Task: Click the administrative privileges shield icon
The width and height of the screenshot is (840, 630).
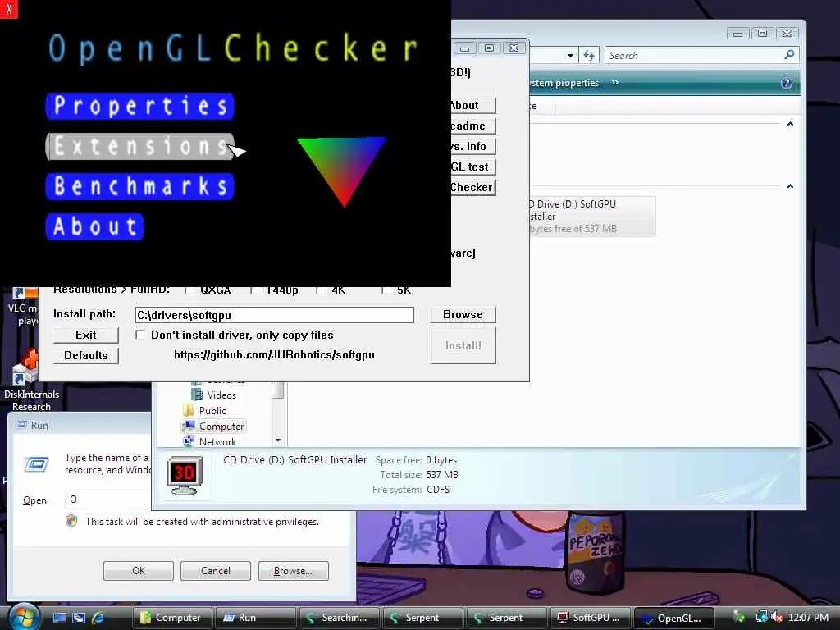Action: click(71, 521)
